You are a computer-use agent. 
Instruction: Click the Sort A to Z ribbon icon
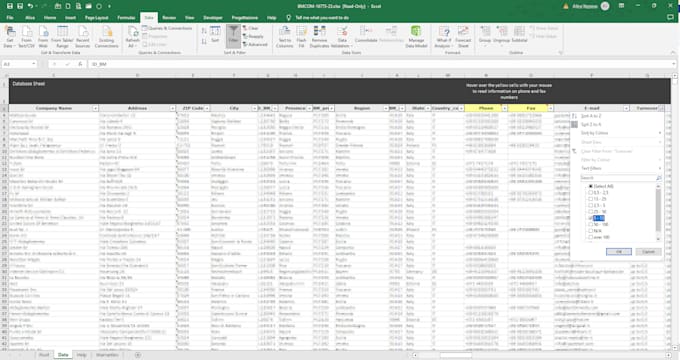pyautogui.click(x=204, y=31)
